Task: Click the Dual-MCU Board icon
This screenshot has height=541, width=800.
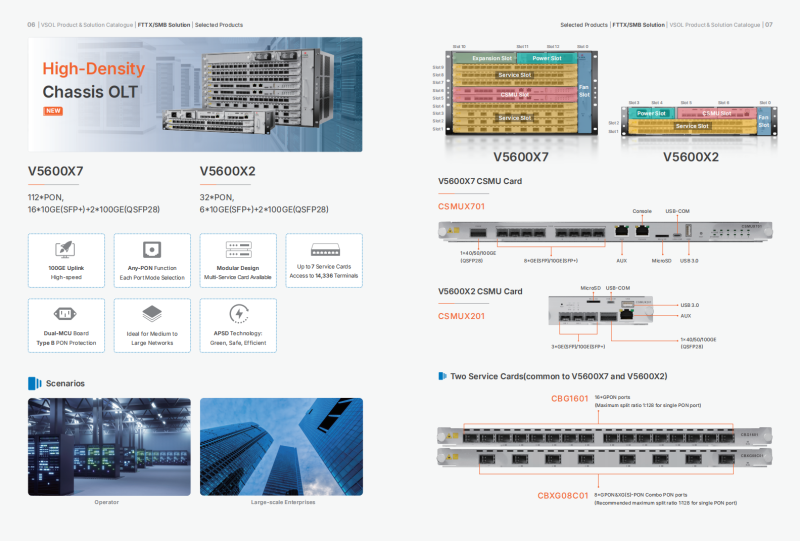Action: click(x=66, y=314)
